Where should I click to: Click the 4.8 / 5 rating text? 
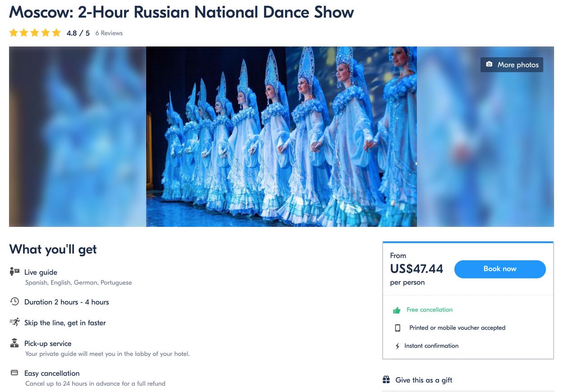(78, 33)
